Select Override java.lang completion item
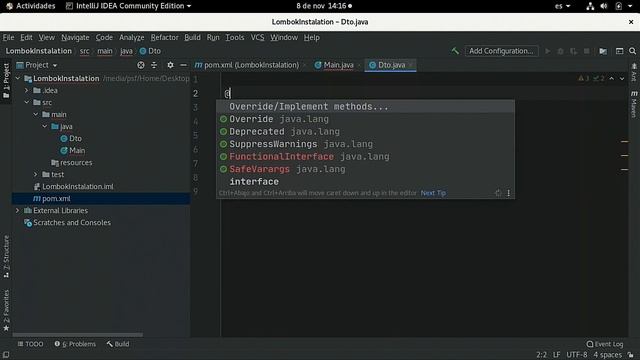This screenshot has height=360, width=640. tap(365, 119)
